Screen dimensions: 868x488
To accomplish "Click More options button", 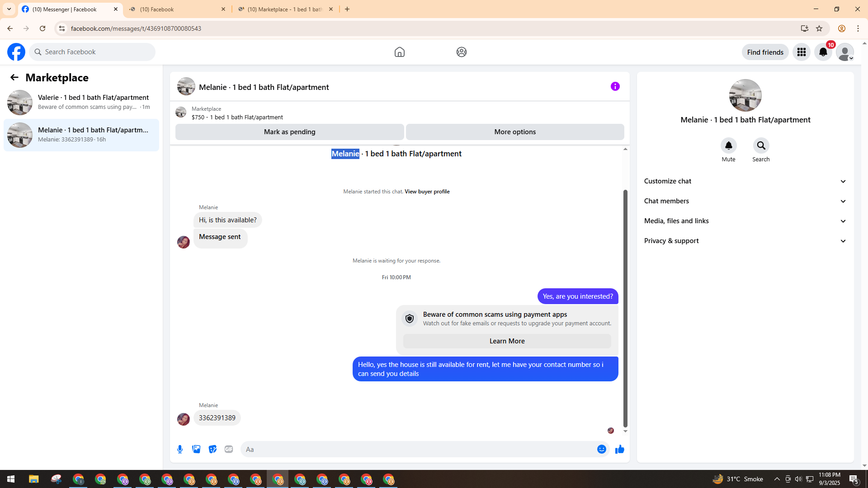I will tap(515, 132).
